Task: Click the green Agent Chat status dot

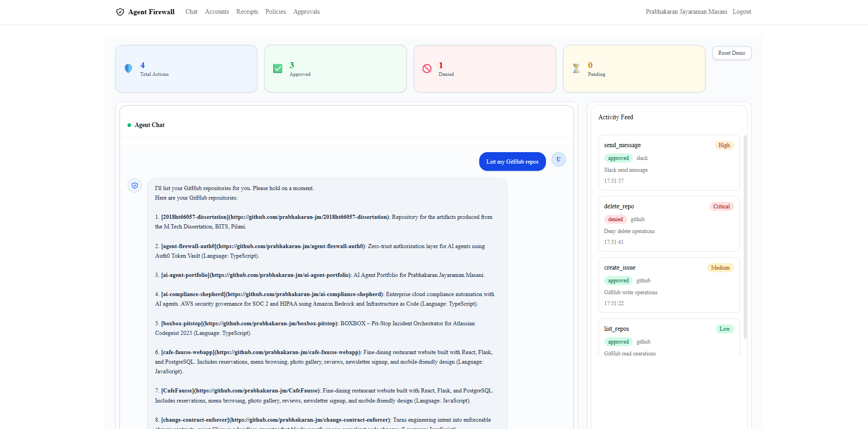Action: pyautogui.click(x=129, y=125)
